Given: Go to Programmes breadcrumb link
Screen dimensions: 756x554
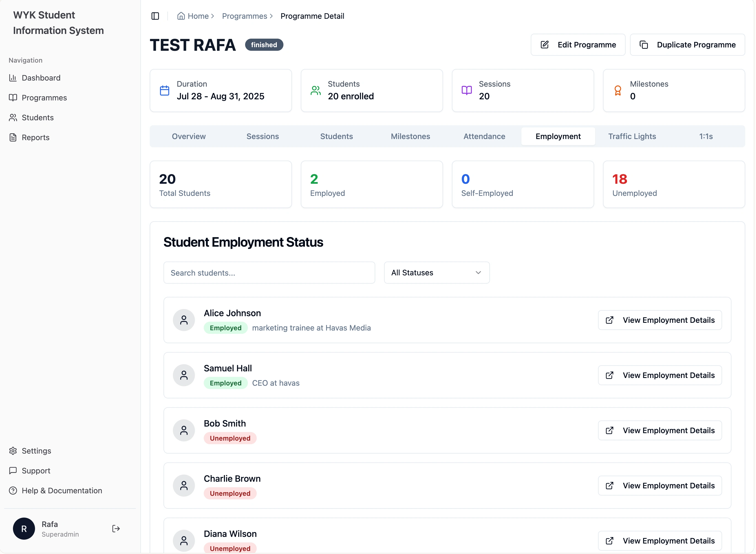Looking at the screenshot, I should pyautogui.click(x=244, y=16).
